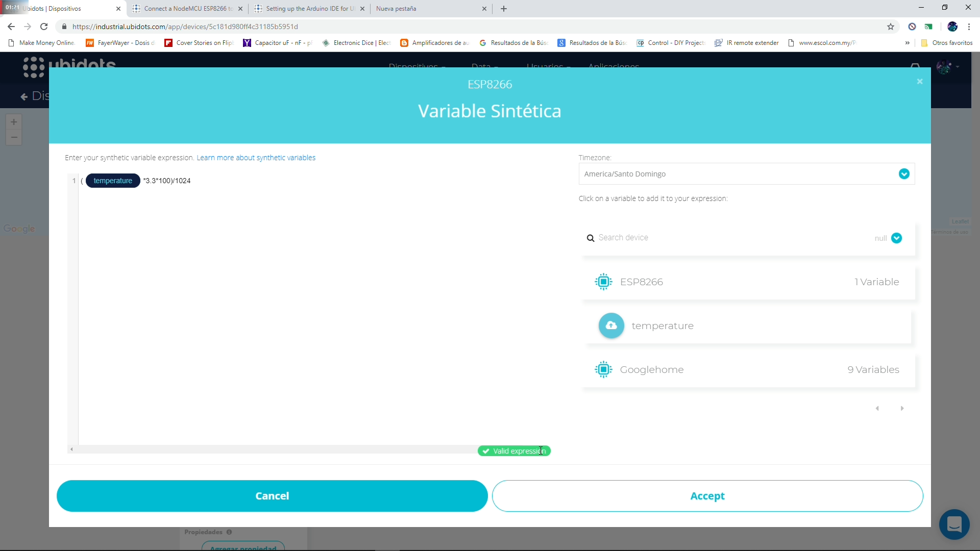The width and height of the screenshot is (980, 551).
Task: Open Amplificadores de audio bookmark
Action: click(435, 43)
